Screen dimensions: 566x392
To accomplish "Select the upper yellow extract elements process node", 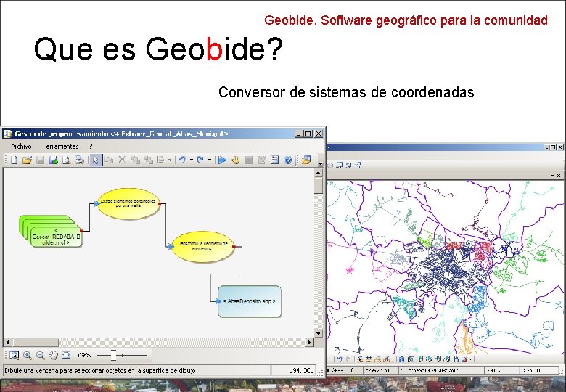I will (x=128, y=203).
